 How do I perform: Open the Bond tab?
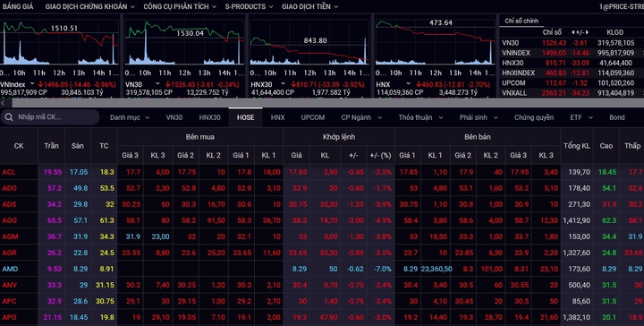click(617, 117)
